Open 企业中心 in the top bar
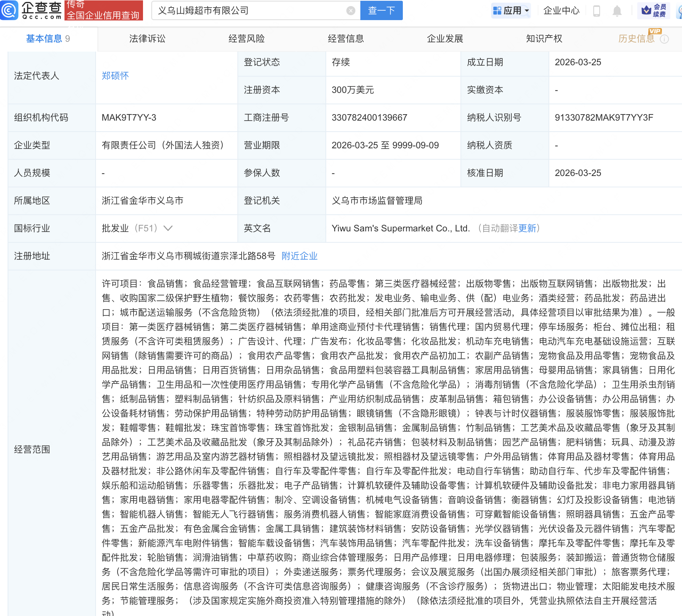Image resolution: width=682 pixels, height=616 pixels. point(561,11)
